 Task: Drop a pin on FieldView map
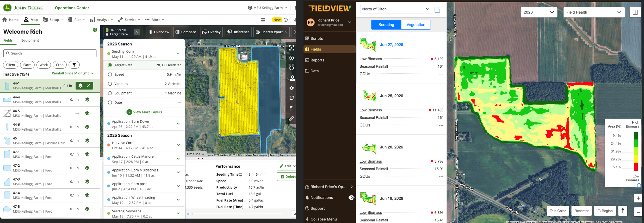623,211
